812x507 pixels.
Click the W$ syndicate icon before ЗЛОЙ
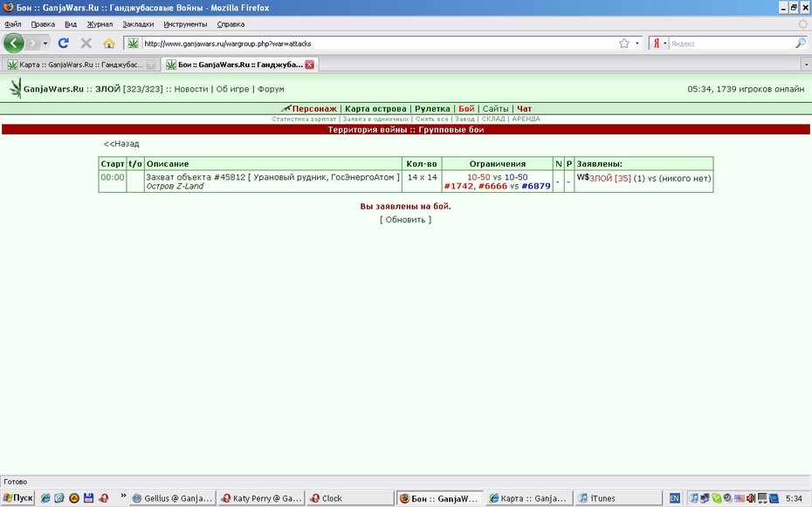(582, 177)
